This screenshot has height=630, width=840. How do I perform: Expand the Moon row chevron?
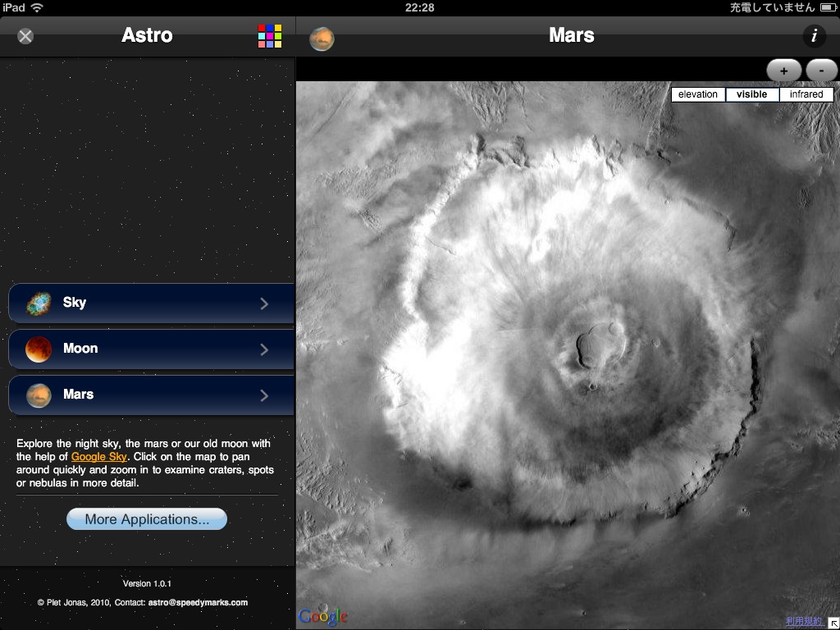(x=264, y=349)
